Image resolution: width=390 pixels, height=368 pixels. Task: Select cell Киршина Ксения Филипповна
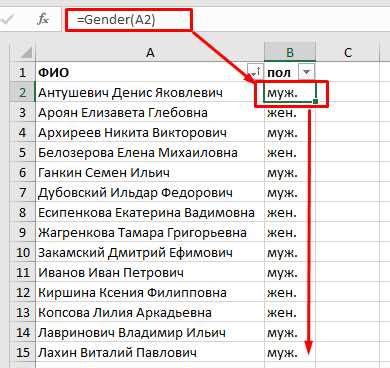click(x=150, y=292)
